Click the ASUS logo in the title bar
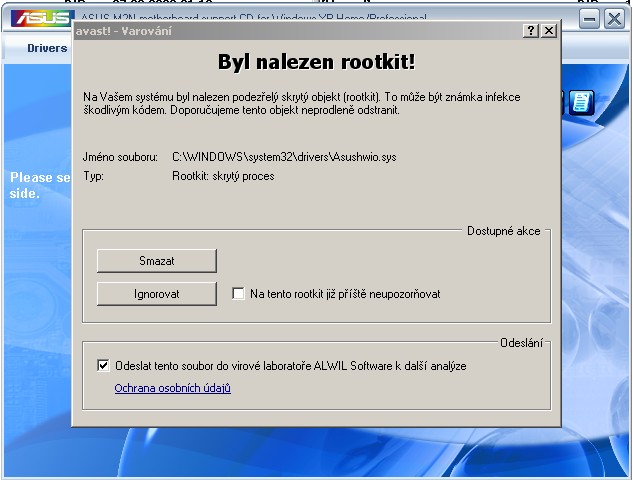Screen dimensions: 633x480 [x=42, y=19]
